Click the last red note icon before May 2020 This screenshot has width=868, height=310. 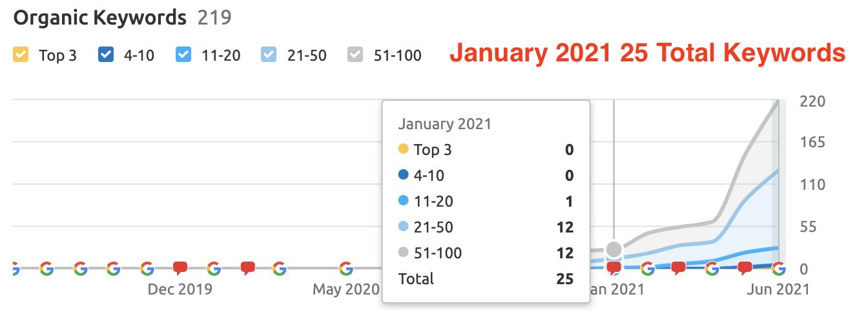tap(247, 268)
